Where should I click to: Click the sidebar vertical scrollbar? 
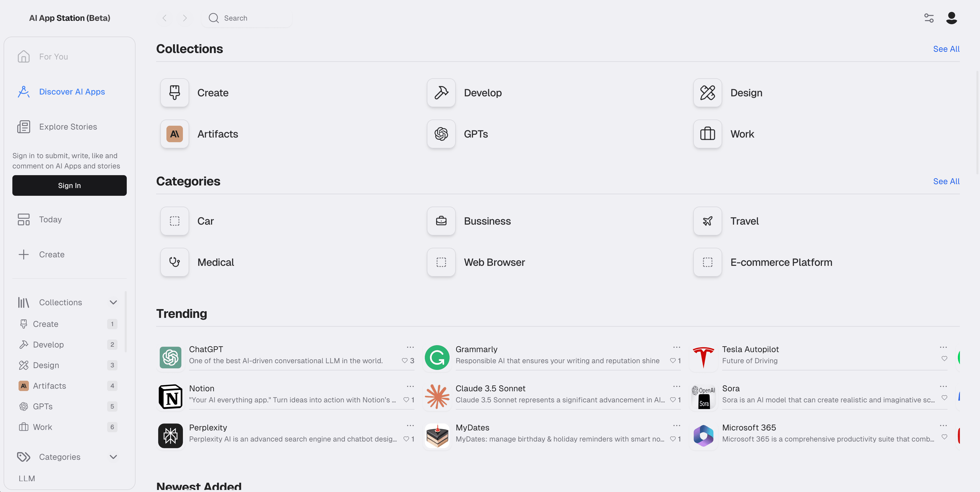click(x=125, y=321)
